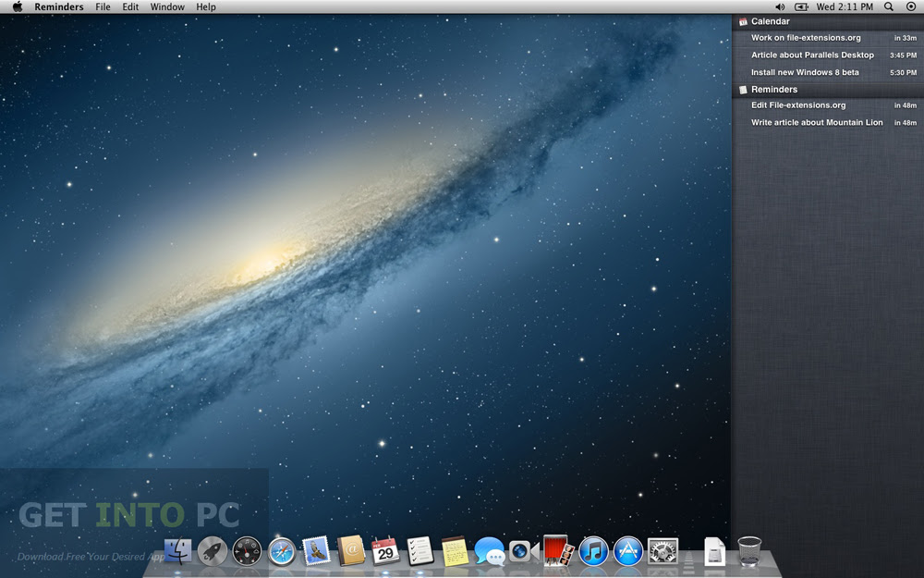Open the File menu

point(103,6)
